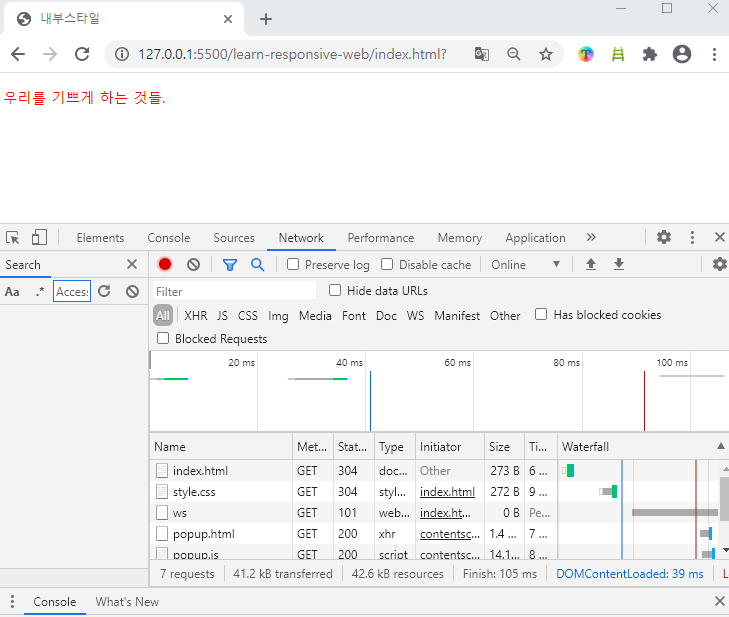Filter requests by XHR
Screen dimensions: 729x617
click(x=196, y=316)
